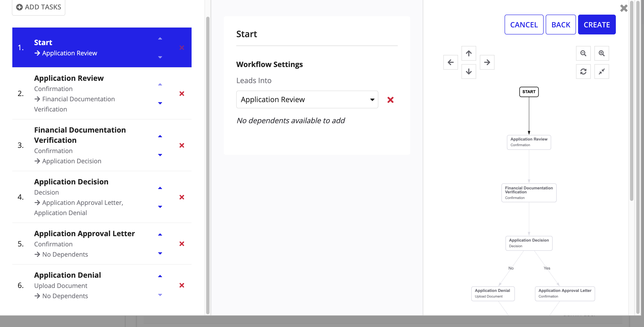Screen dimensions: 644x327
Task: Click the red X next to Financial Documentation Verification
Action: 182,145
